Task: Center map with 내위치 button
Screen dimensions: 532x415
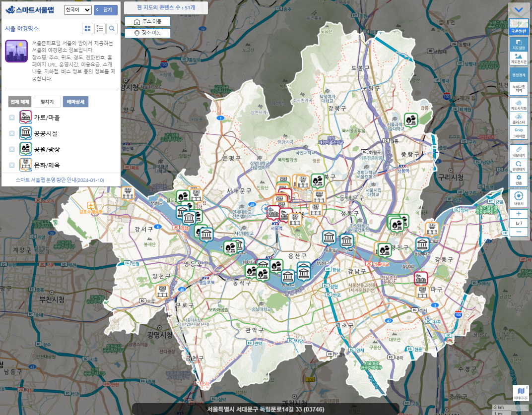Action: 519,198
